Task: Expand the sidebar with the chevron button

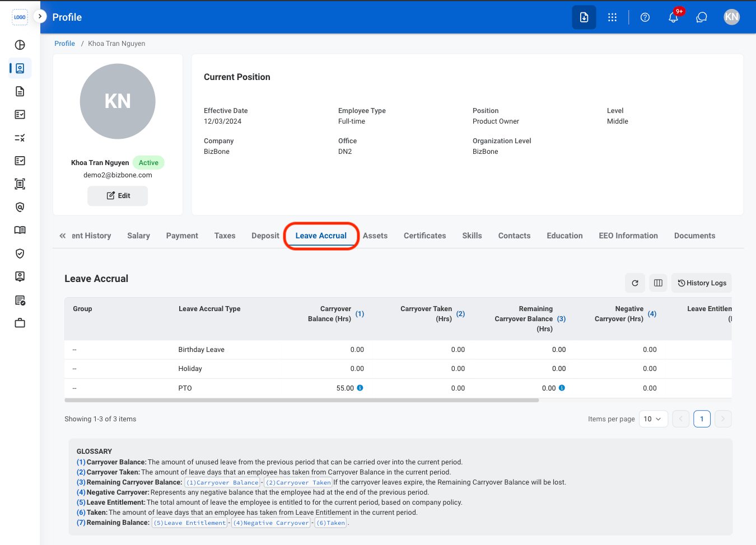Action: (x=40, y=17)
